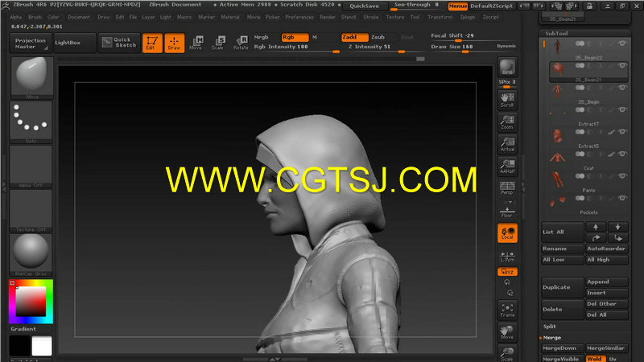644x362 pixels.
Task: Open the Document menu
Action: tap(79, 17)
